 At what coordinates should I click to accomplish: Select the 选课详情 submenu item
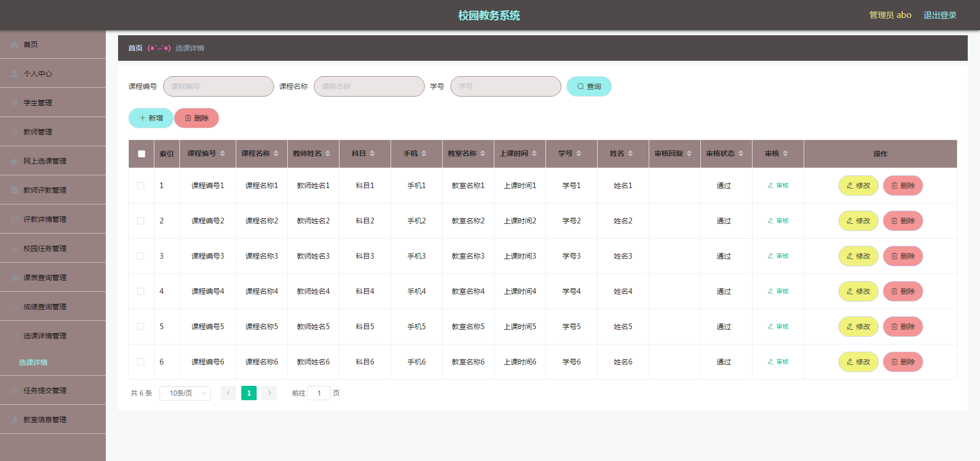(53, 362)
